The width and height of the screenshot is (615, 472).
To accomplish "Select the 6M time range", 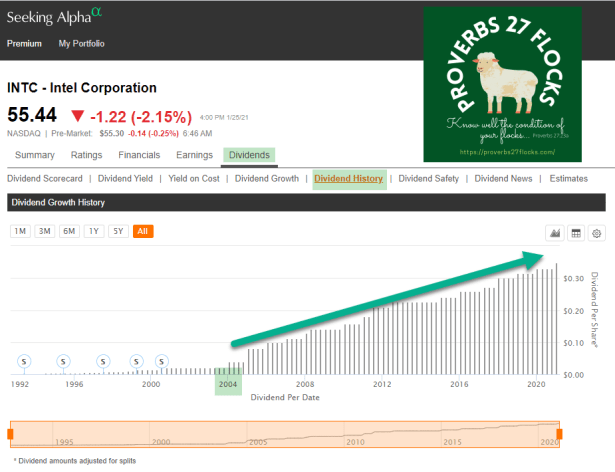I will pos(69,231).
